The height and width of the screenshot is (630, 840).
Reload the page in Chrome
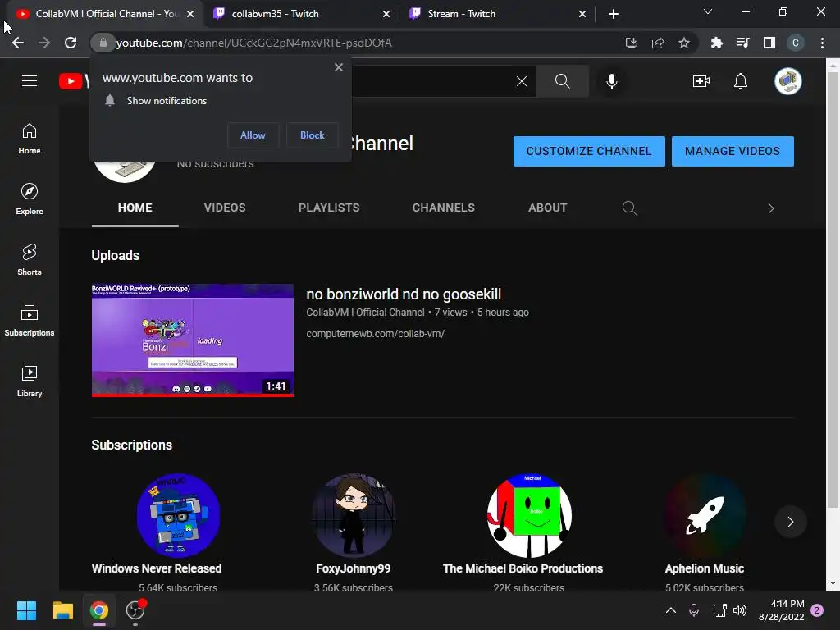click(71, 43)
